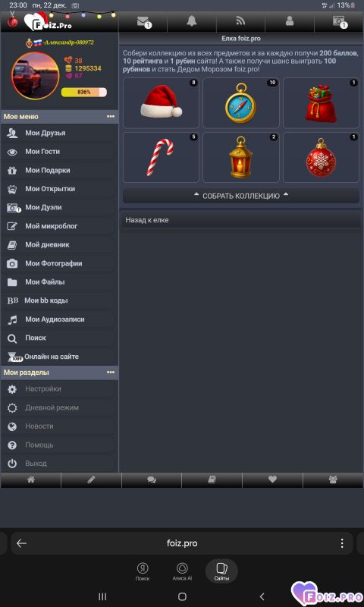Click the СОБРАТЬ КОЛЛЕКЦИЮ button
Screen dimensions: 364x607
coord(241,196)
